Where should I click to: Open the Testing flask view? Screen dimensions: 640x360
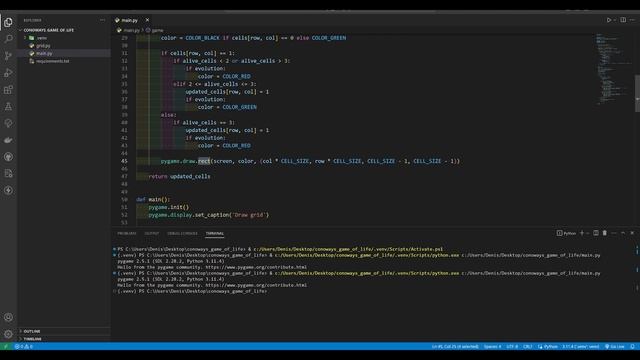[8, 107]
